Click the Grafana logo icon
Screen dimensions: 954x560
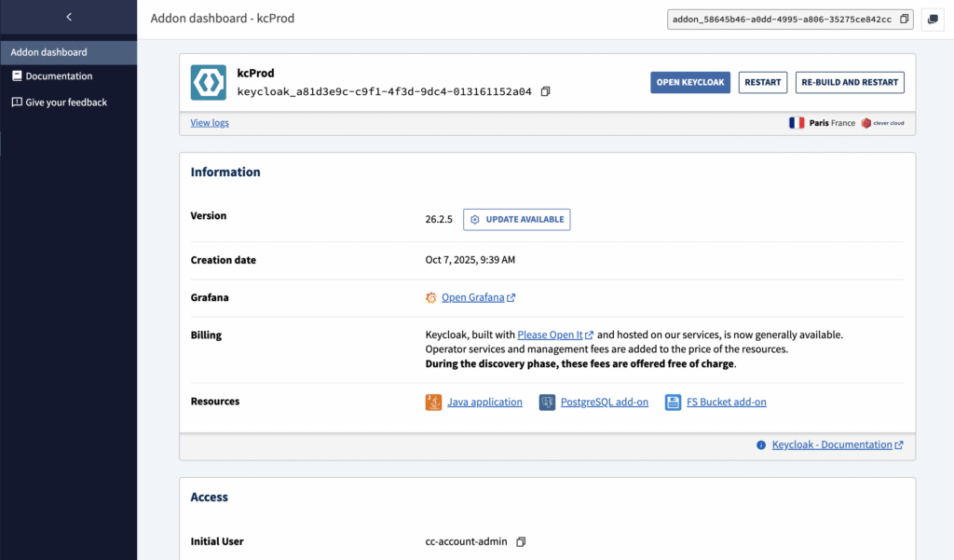point(430,298)
